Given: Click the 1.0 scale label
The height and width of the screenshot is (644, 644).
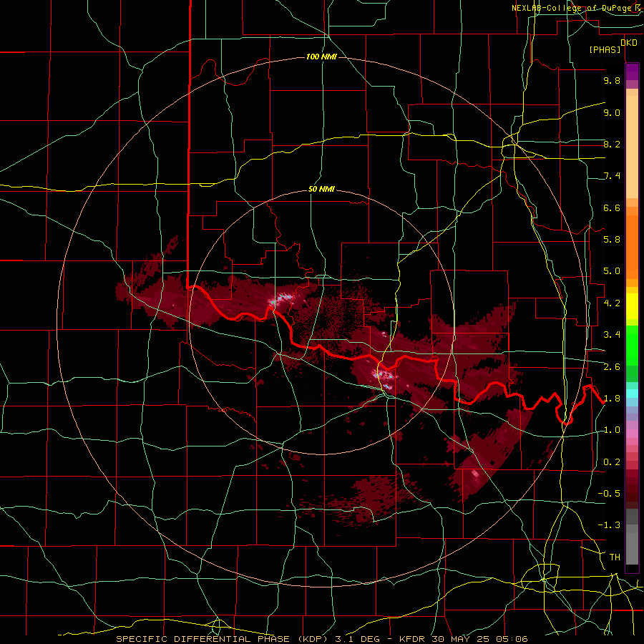Looking at the screenshot, I should [x=612, y=430].
